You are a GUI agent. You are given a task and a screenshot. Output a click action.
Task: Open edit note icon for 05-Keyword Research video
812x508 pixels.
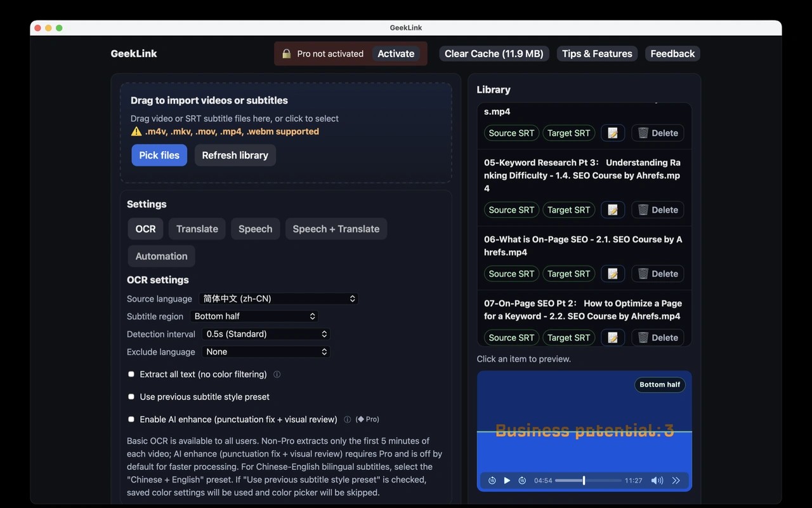(613, 210)
